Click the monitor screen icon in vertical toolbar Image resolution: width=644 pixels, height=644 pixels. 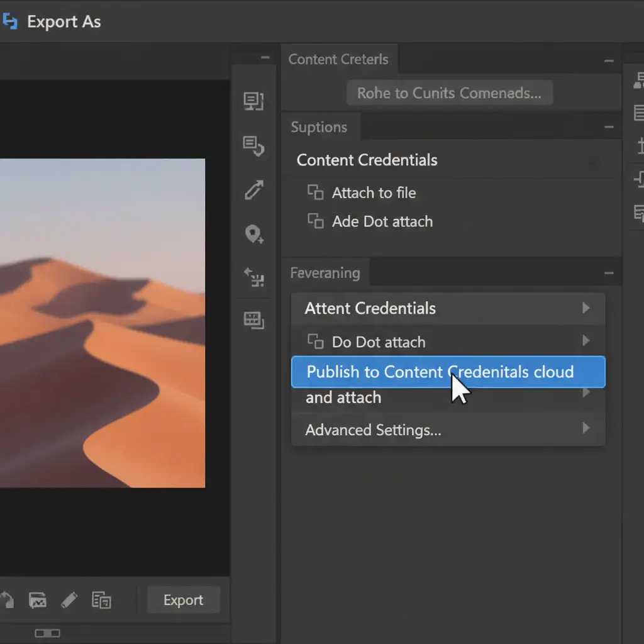coord(253,101)
